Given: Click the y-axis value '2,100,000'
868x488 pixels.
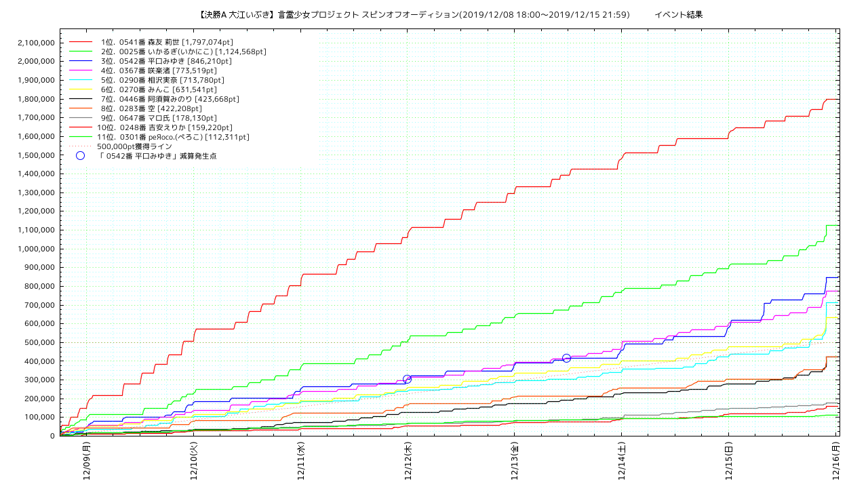Looking at the screenshot, I should tap(35, 43).
